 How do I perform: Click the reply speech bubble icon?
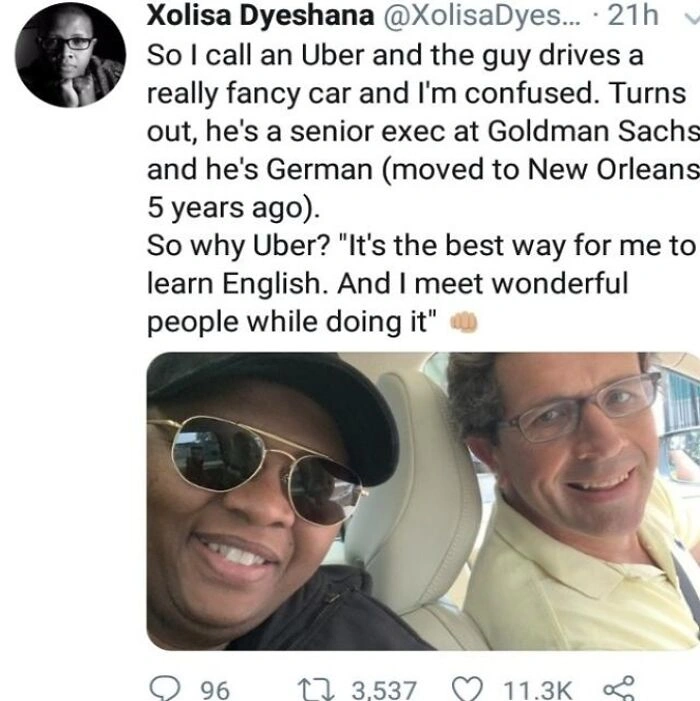[x=164, y=688]
